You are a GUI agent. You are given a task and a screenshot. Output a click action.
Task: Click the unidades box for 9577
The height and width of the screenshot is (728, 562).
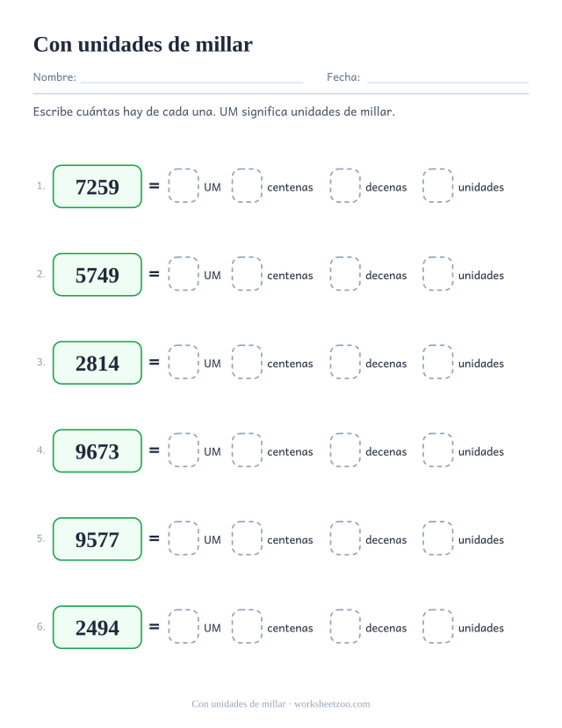(x=437, y=538)
